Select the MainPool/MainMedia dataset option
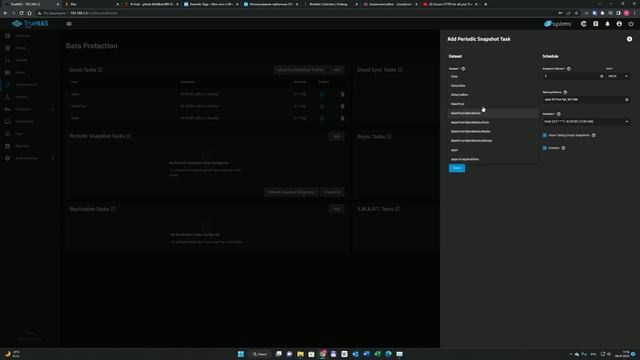Viewport: 640px width, 360px height. click(493, 113)
